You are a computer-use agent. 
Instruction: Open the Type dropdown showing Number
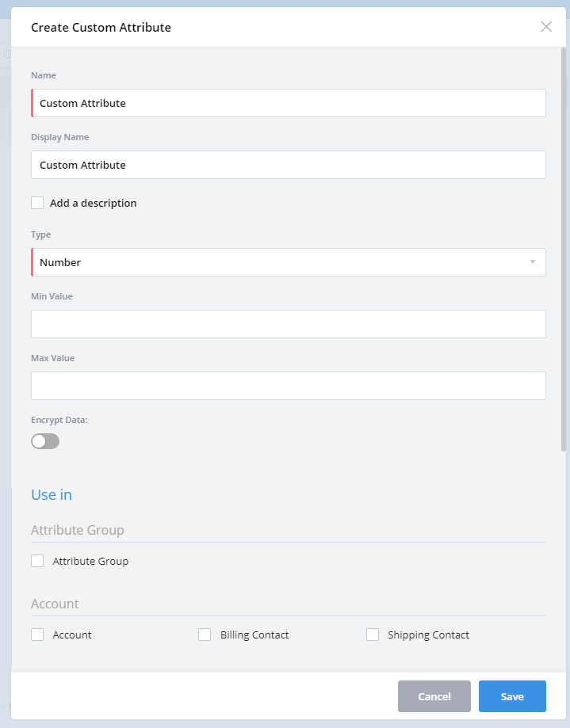(277, 262)
